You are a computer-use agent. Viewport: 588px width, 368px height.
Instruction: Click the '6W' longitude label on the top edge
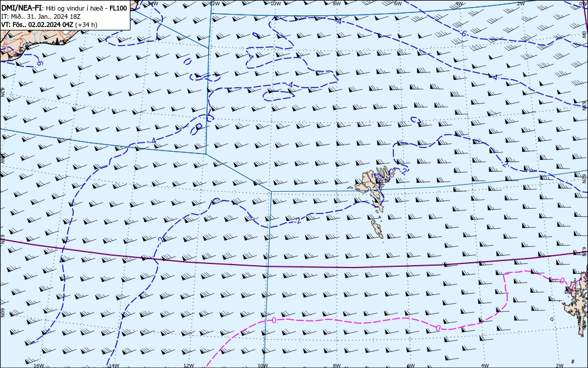tap(398, 4)
